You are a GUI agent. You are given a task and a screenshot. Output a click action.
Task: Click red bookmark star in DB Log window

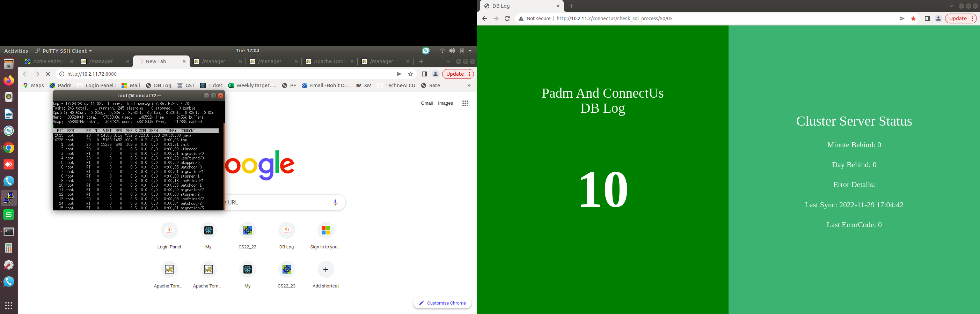coord(913,18)
